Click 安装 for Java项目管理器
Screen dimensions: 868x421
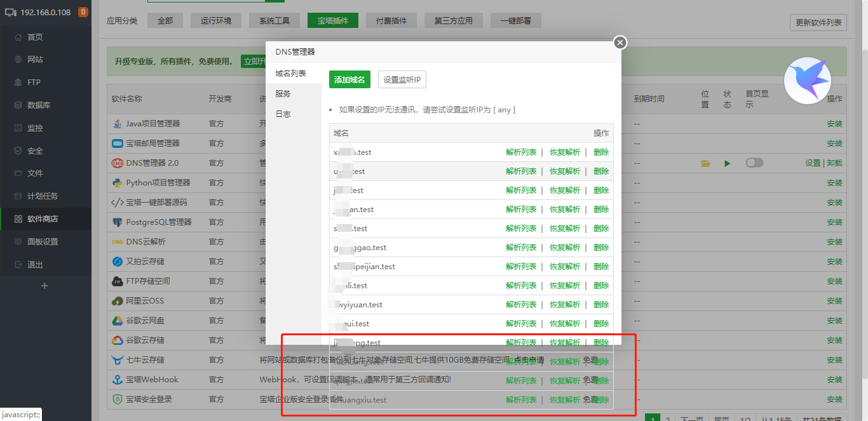[x=834, y=124]
